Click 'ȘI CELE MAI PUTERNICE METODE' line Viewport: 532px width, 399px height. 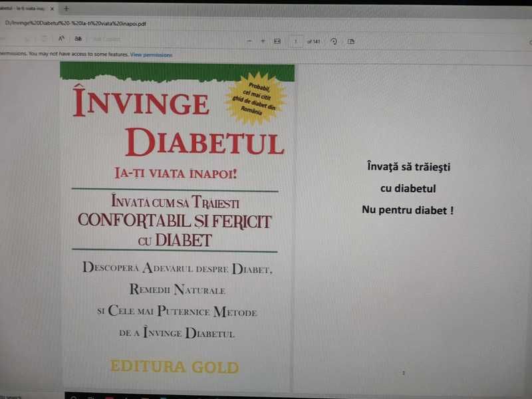[177, 311]
